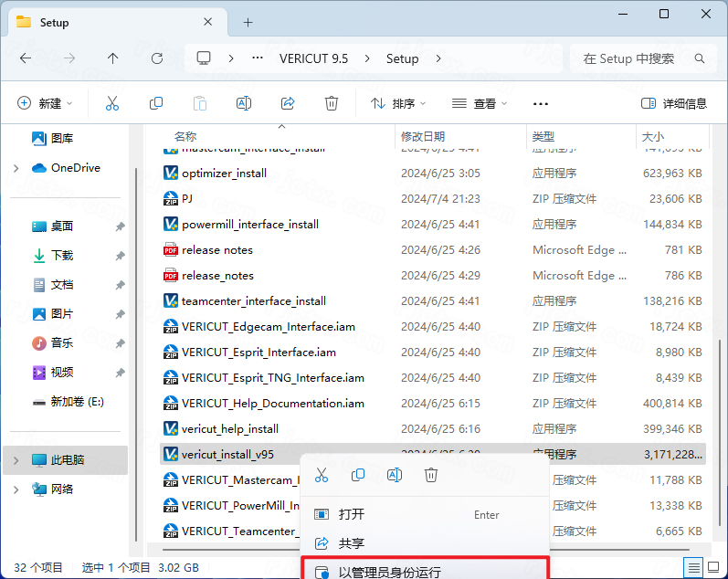Viewport: 728px width, 579px height.
Task: Click the navigation pane scrollbar
Action: pos(135,353)
